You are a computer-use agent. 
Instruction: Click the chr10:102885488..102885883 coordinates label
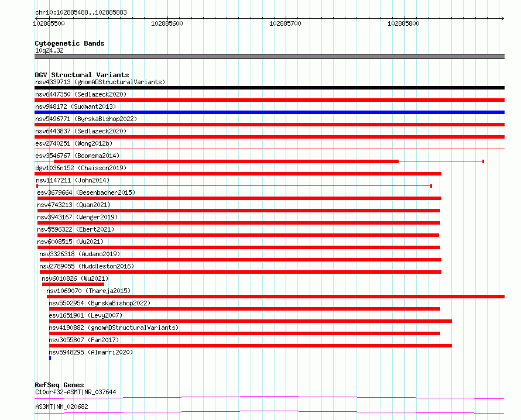[x=81, y=13]
